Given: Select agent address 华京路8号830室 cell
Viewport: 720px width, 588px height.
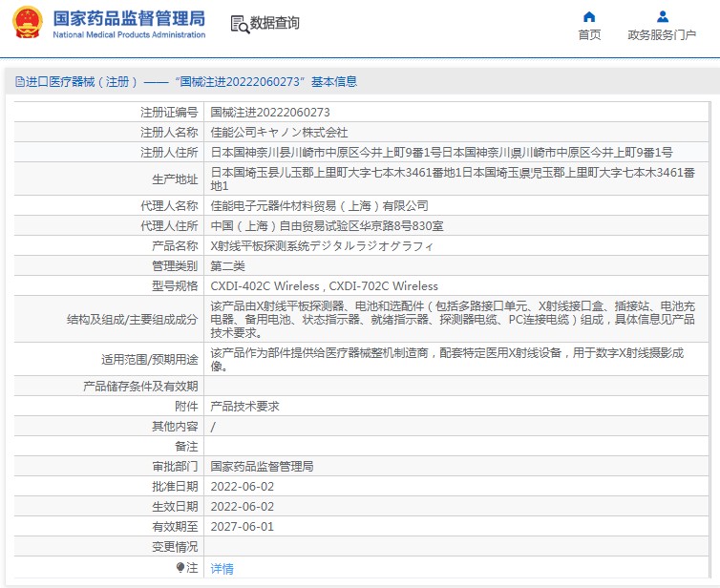Looking at the screenshot, I should [327, 226].
